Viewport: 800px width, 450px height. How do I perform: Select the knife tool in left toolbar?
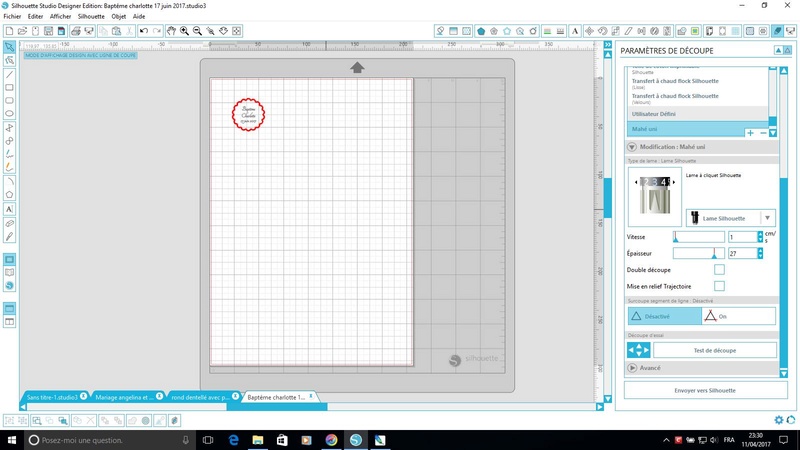pyautogui.click(x=9, y=237)
